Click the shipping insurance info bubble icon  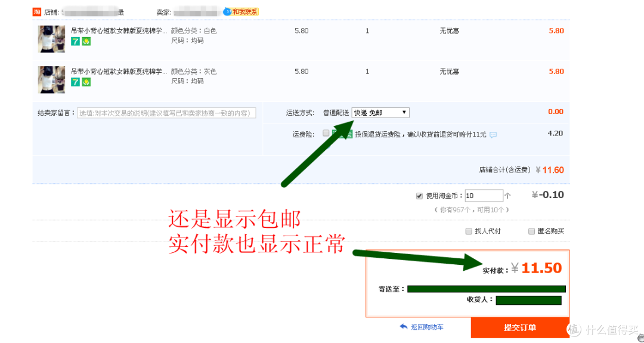pos(493,135)
